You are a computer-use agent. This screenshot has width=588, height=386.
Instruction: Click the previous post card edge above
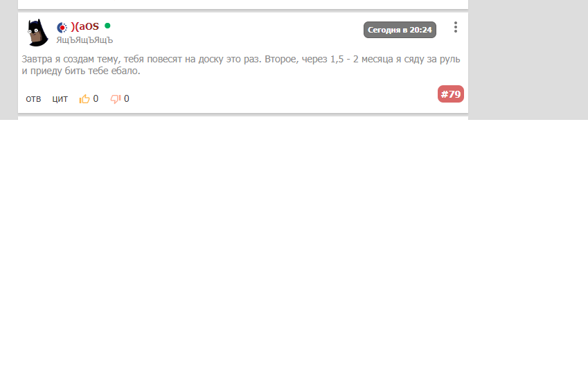[243, 4]
